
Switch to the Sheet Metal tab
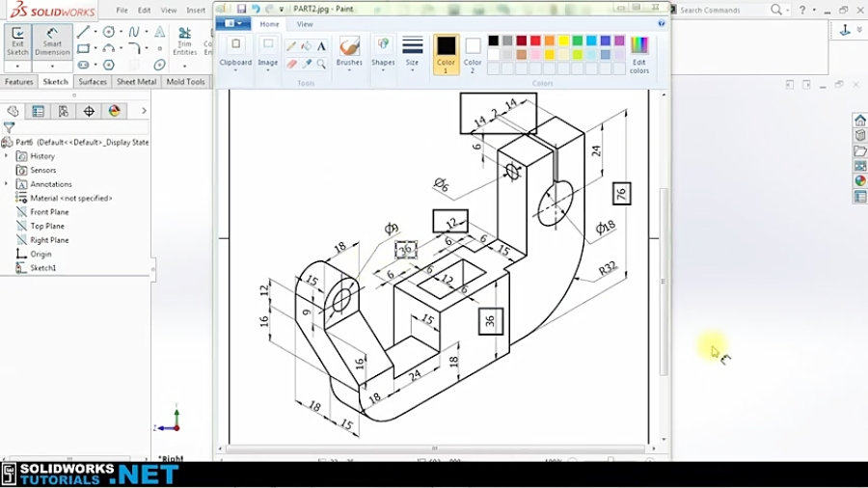137,82
